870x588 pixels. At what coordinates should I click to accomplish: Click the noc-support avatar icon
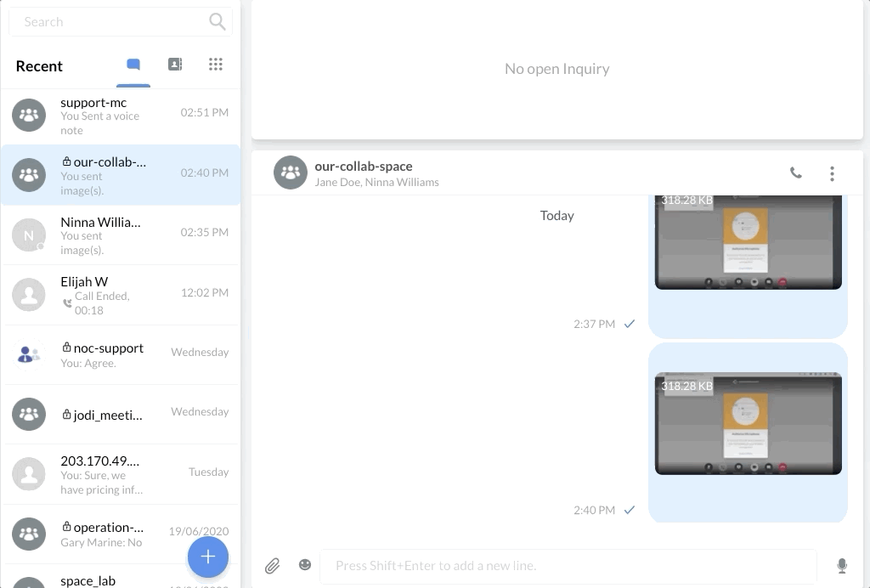click(29, 354)
